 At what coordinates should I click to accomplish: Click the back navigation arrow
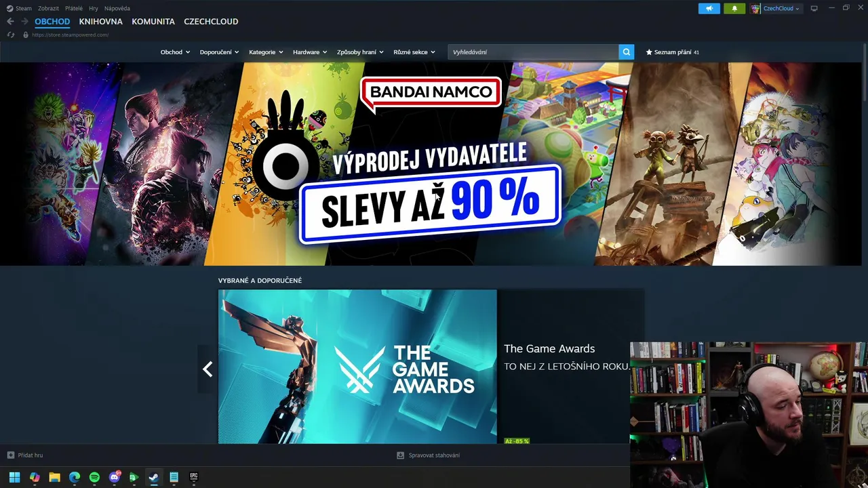point(10,22)
